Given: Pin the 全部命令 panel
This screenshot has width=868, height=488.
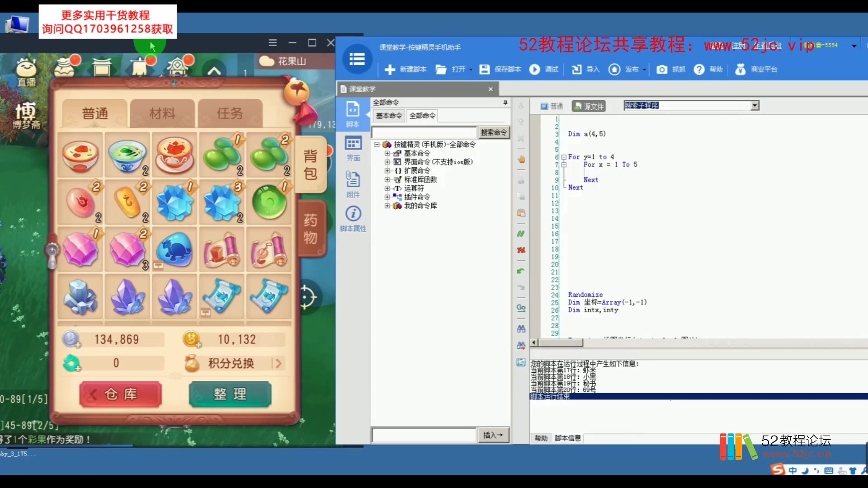Looking at the screenshot, I should click(505, 103).
